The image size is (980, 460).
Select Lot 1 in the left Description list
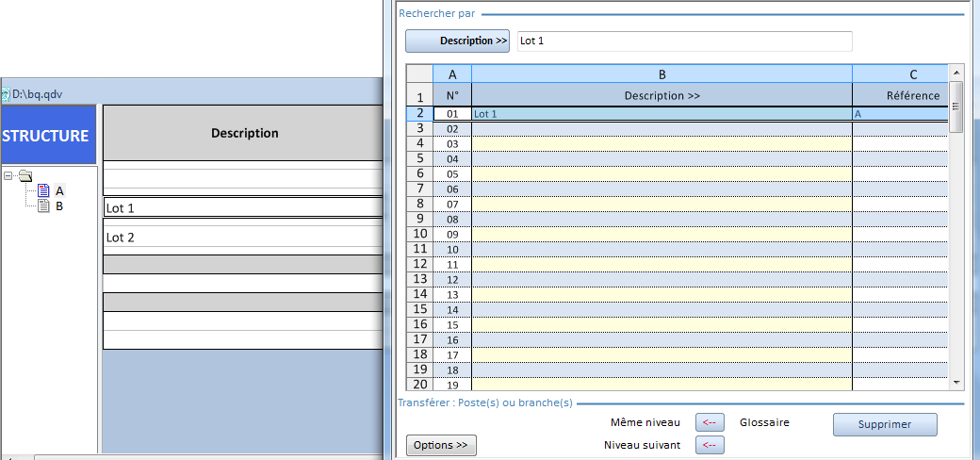click(243, 208)
